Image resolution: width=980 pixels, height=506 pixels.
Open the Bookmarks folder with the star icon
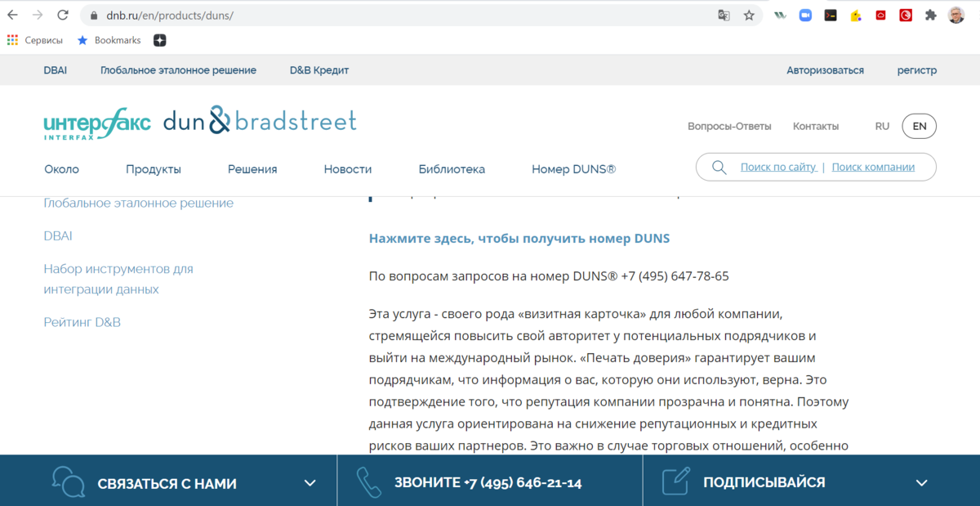pos(109,40)
